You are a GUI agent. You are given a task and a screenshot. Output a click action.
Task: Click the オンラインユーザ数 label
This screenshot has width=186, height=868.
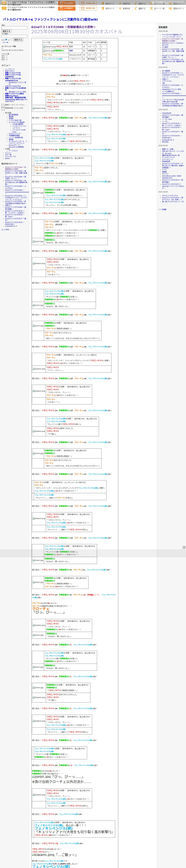pos(8,46)
